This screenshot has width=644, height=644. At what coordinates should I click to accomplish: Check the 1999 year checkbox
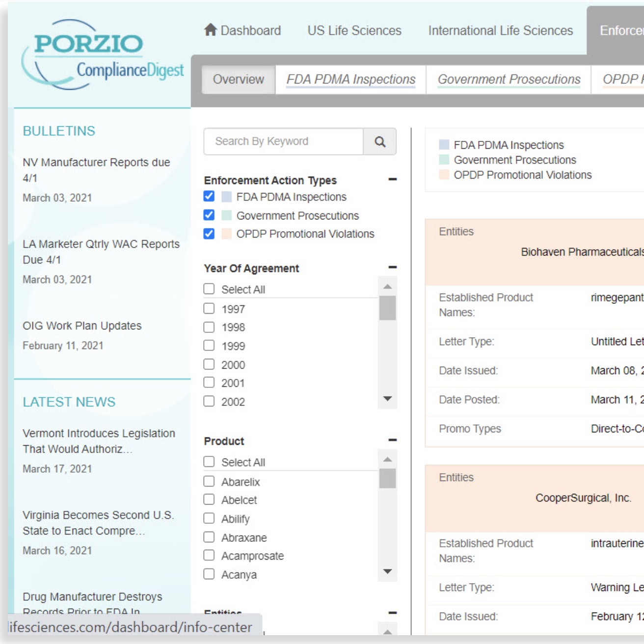coord(209,346)
